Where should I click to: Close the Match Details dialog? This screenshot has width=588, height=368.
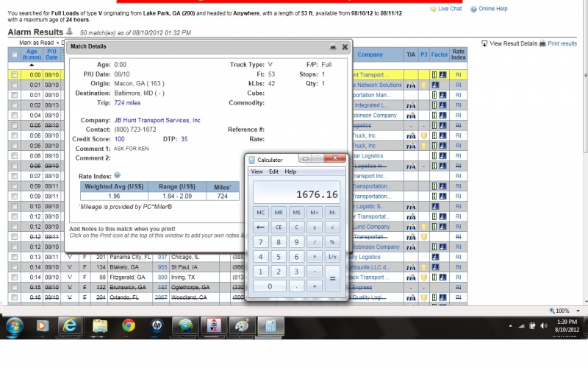[345, 47]
